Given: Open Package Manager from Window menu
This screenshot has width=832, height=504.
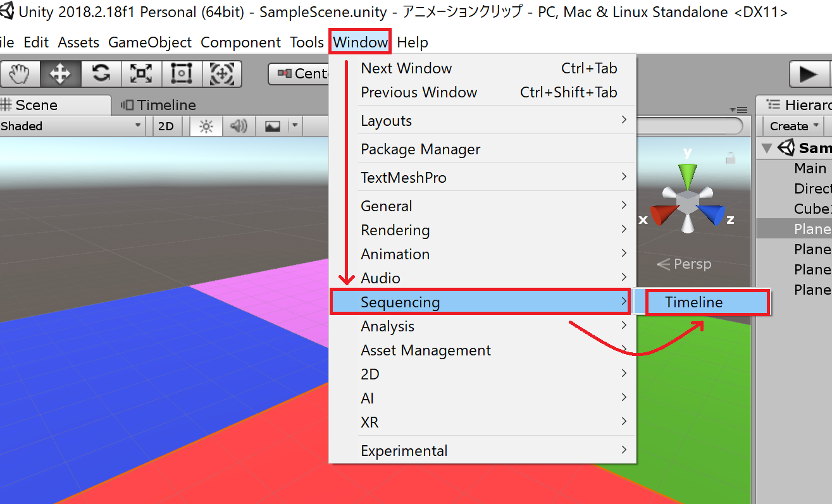Looking at the screenshot, I should pos(420,149).
